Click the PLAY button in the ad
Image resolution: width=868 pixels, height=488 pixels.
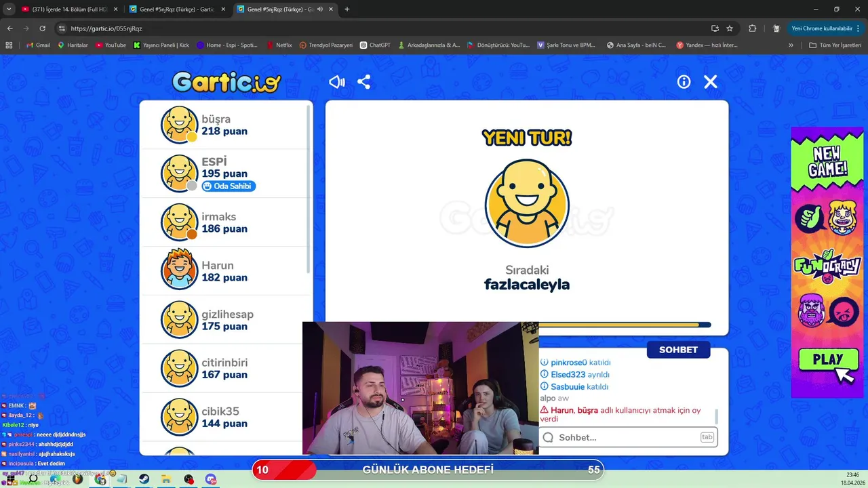828,360
